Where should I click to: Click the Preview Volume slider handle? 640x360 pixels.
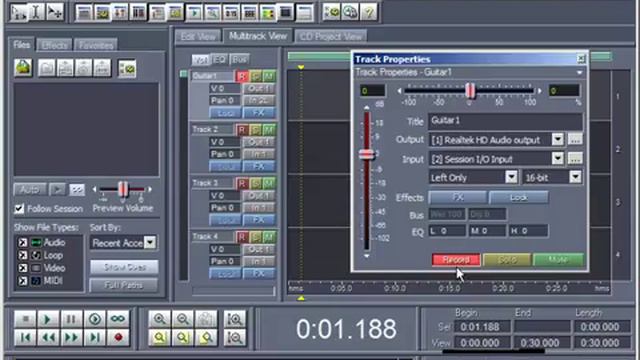click(x=123, y=189)
